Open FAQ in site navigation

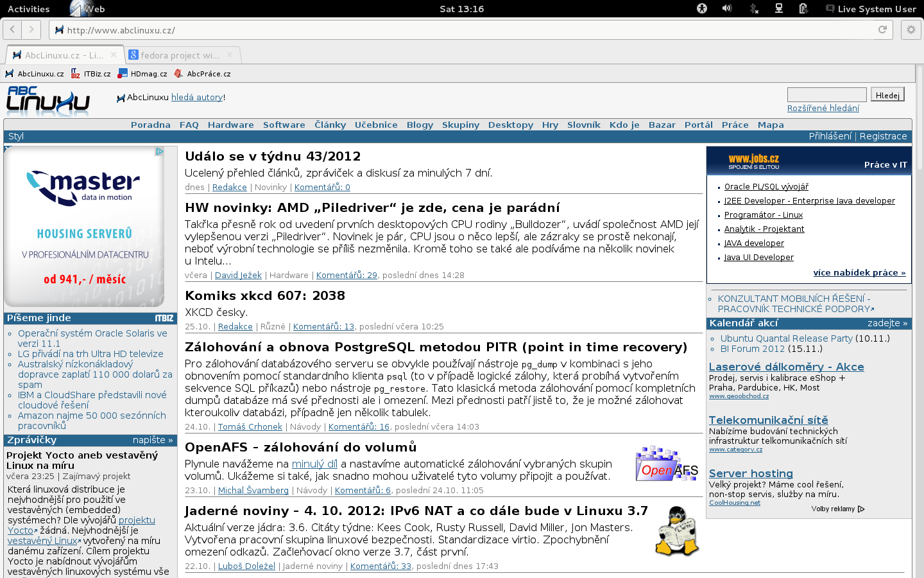pos(189,125)
